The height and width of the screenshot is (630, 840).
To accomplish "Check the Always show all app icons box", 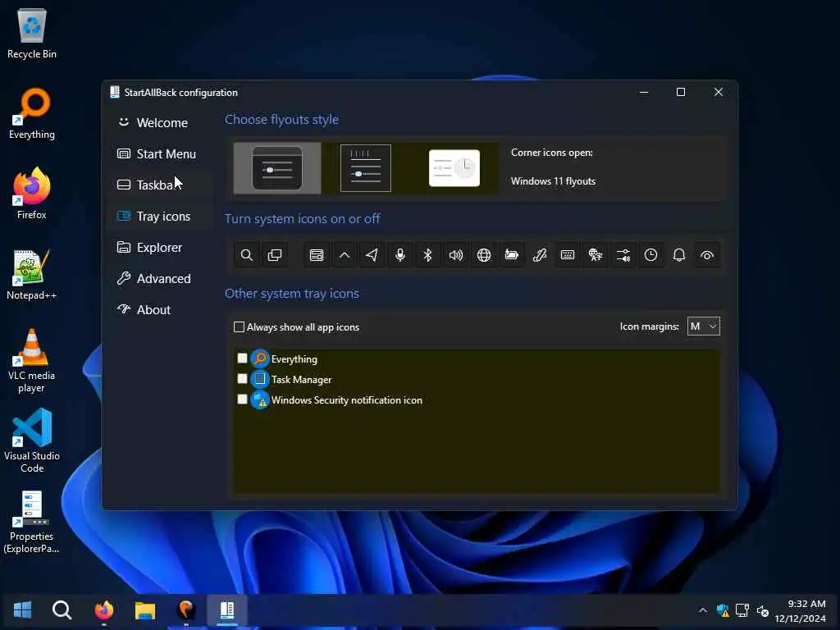I will (x=239, y=326).
